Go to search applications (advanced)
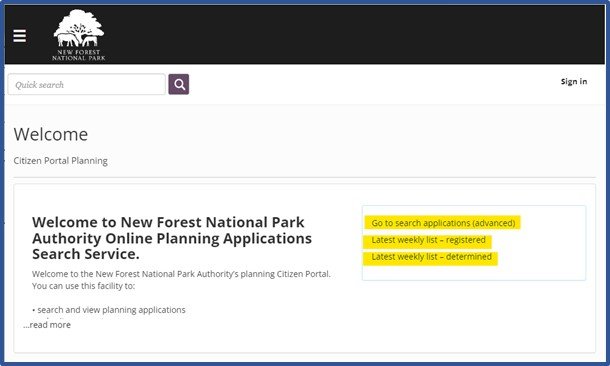Screen dimensions: 610x366 tap(443, 223)
